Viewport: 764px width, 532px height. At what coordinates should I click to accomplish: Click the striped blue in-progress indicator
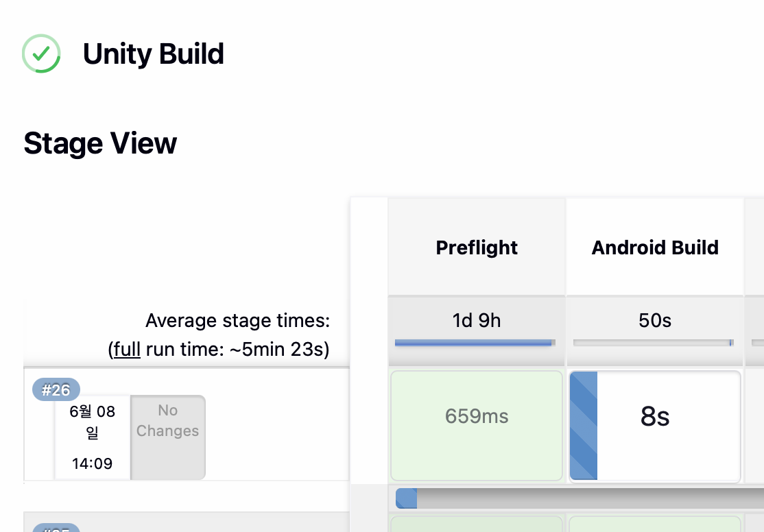(x=584, y=426)
